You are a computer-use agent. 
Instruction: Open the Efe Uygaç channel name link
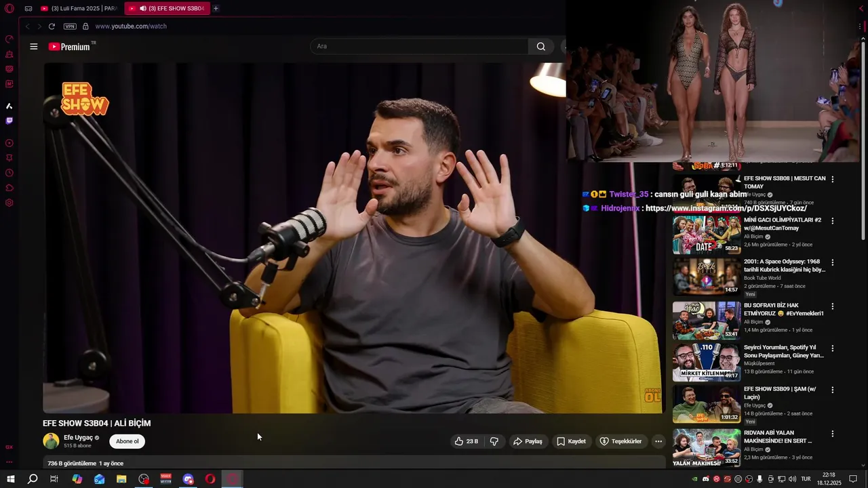pyautogui.click(x=78, y=438)
